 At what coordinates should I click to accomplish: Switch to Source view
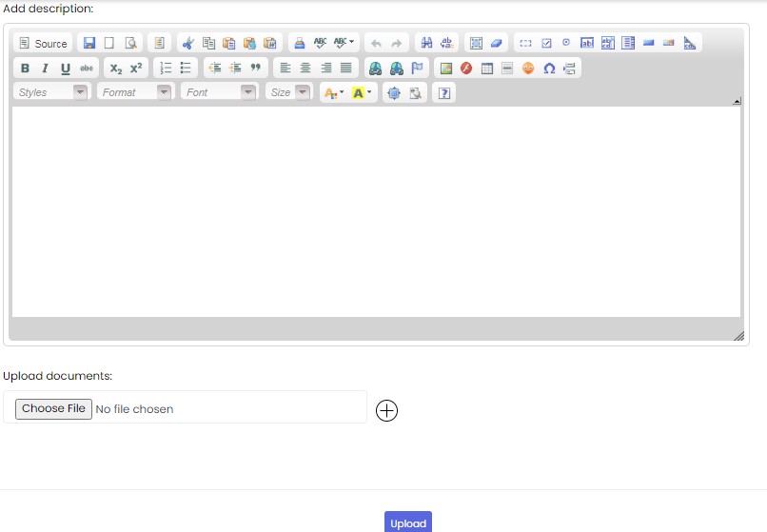tap(43, 44)
